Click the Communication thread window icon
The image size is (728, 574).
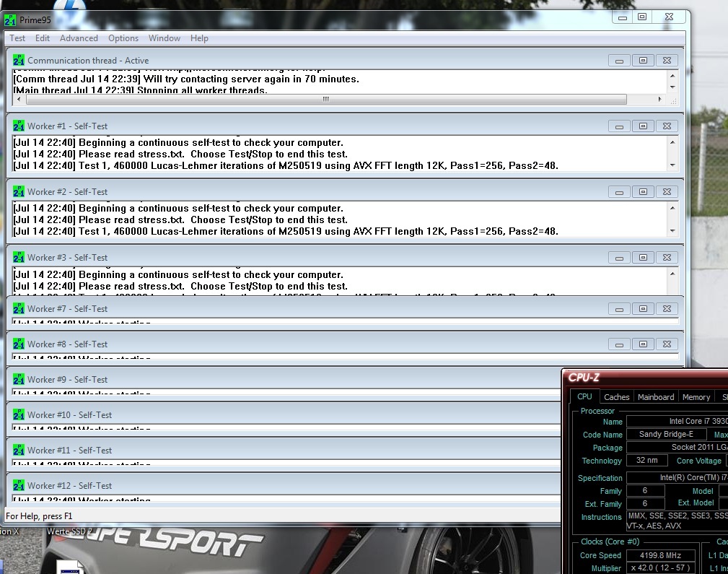[x=19, y=61]
